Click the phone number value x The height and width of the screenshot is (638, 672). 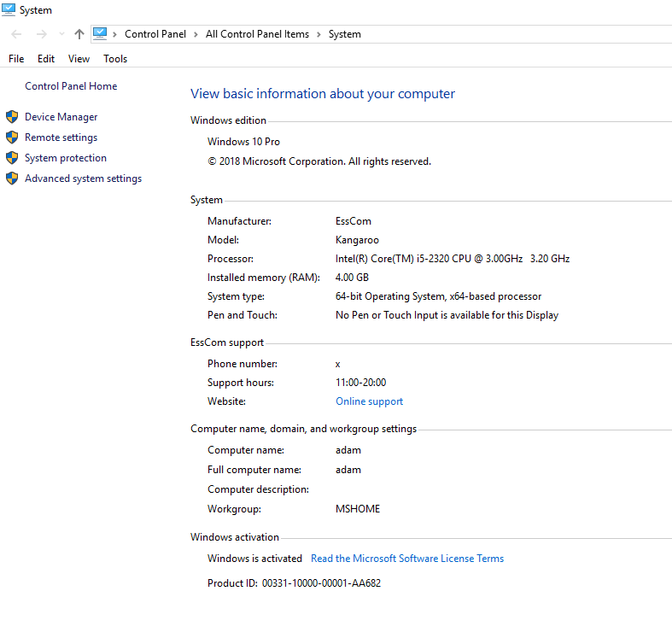point(338,365)
